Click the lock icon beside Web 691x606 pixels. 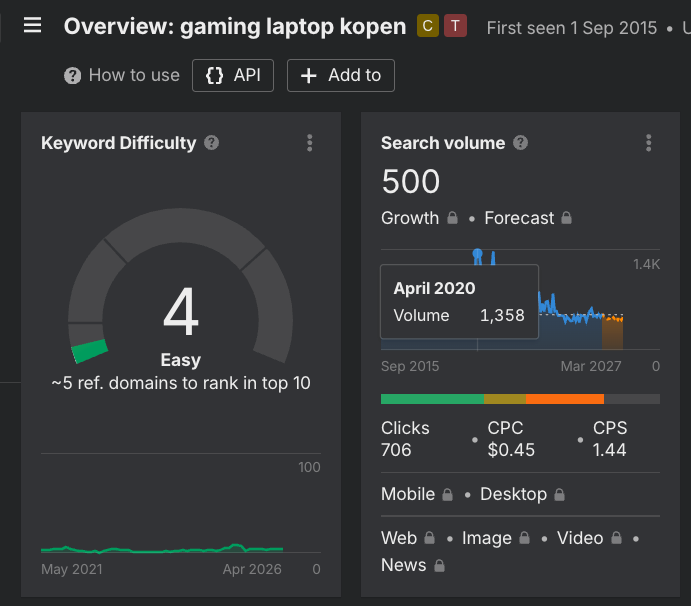point(429,538)
